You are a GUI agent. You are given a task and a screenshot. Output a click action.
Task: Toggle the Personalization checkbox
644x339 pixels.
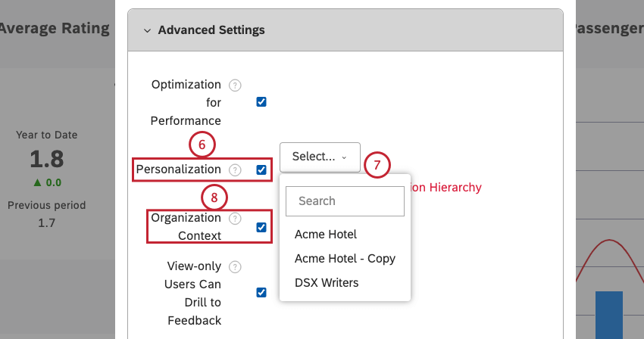[261, 170]
